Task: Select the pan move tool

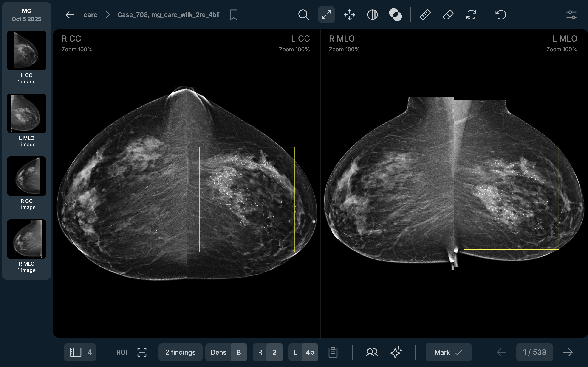Action: tap(349, 15)
